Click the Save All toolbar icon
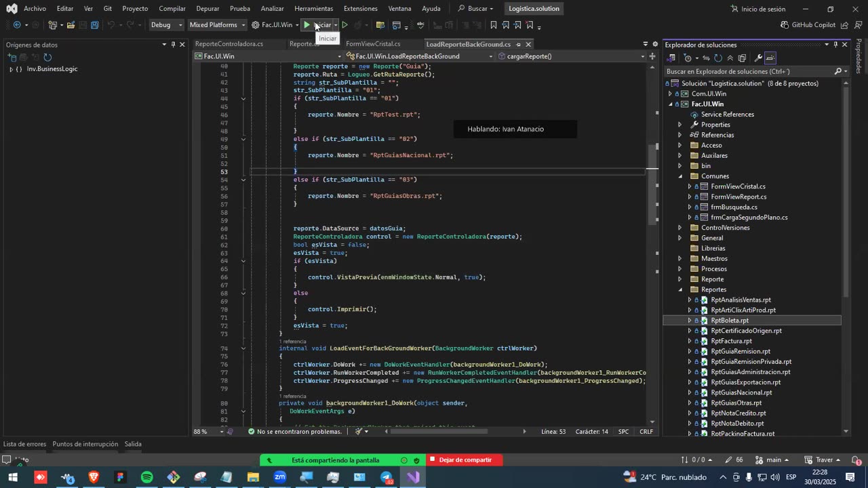Screen dimensions: 868x488 [x=95, y=25]
